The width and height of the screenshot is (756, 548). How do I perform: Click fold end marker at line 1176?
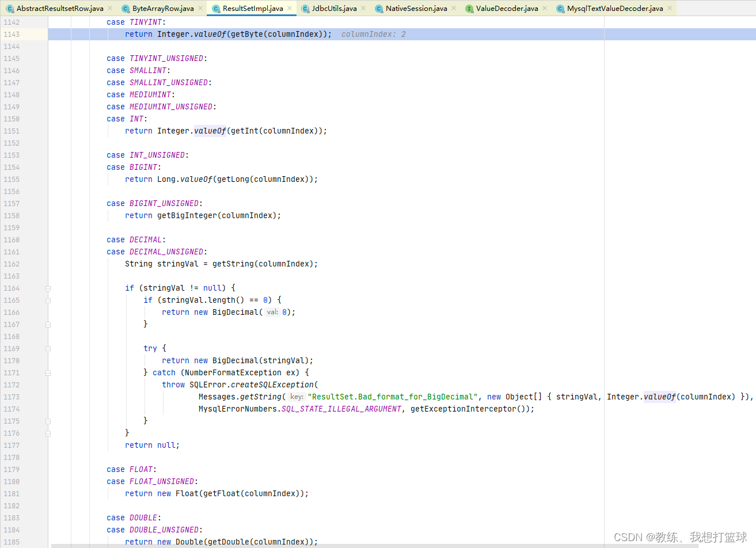coord(48,433)
